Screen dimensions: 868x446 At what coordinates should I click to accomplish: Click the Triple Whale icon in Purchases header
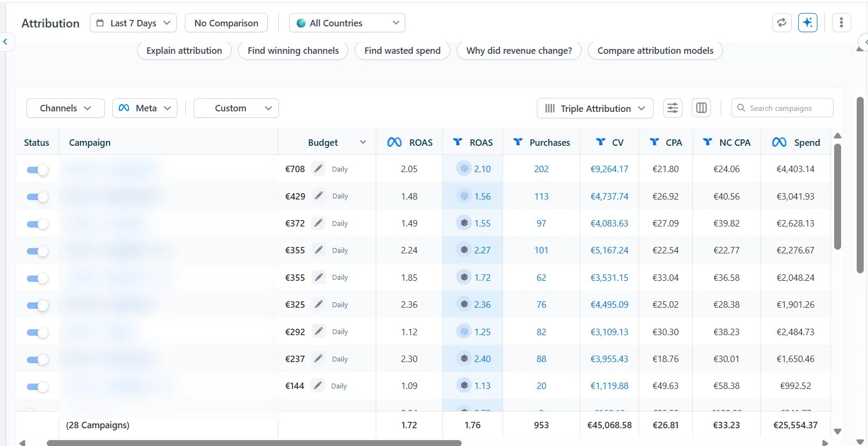(518, 142)
